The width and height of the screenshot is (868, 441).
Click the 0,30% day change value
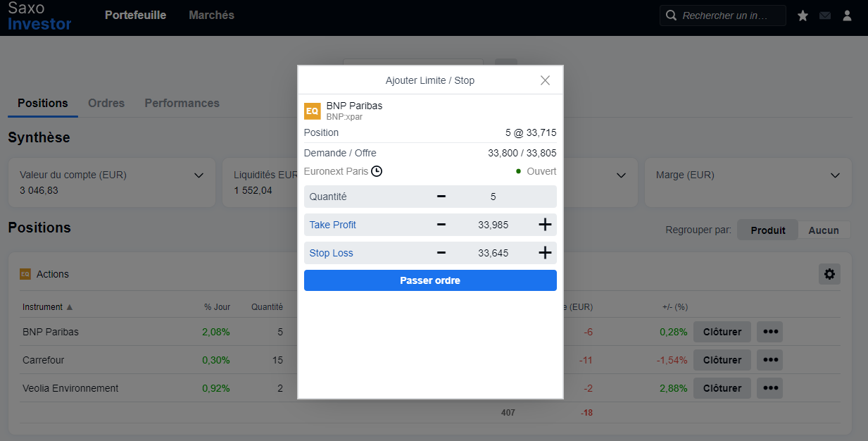tap(216, 360)
